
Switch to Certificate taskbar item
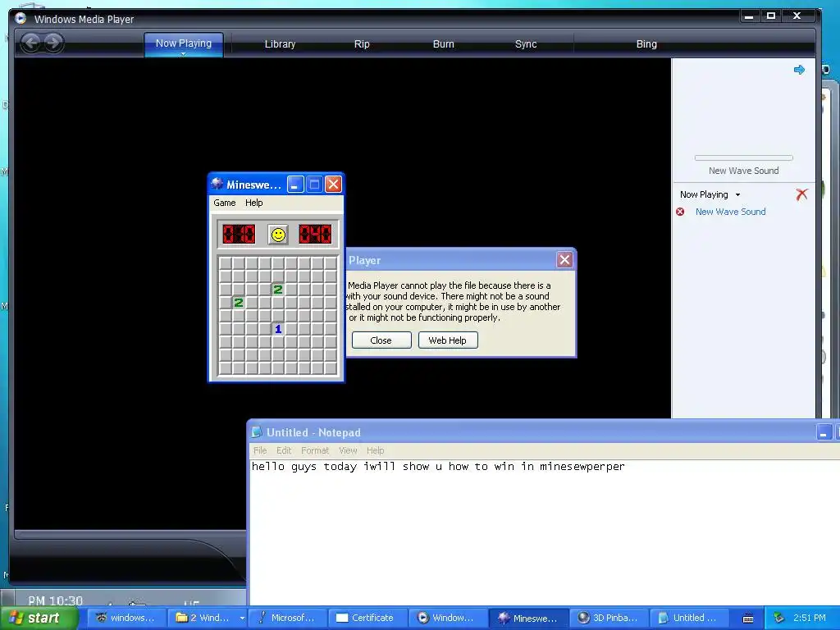point(367,618)
